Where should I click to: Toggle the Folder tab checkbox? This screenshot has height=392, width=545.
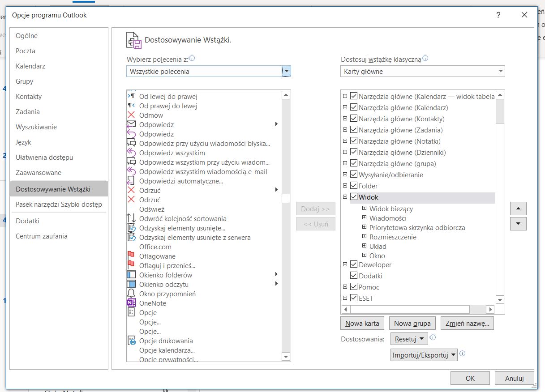point(354,186)
